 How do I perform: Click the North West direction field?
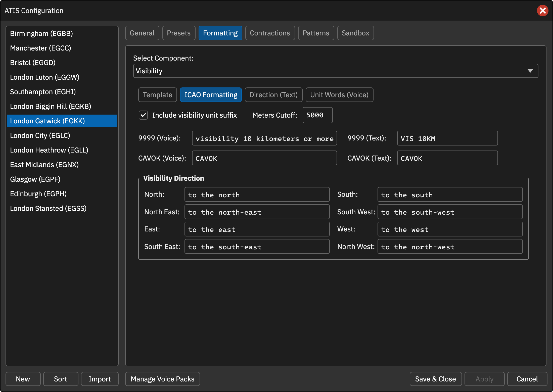[x=450, y=247]
